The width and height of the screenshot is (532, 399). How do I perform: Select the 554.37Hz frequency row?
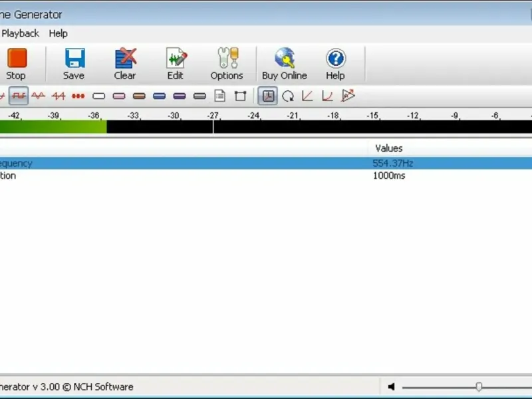[266, 163]
